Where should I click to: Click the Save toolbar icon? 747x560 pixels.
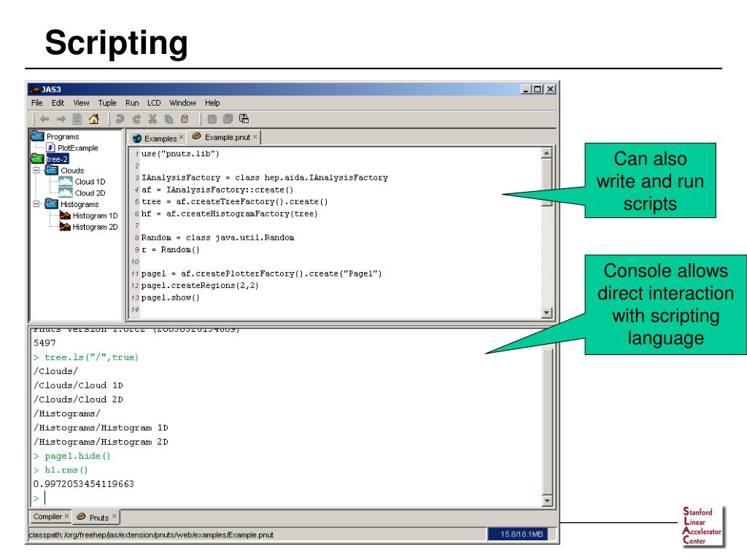point(212,119)
